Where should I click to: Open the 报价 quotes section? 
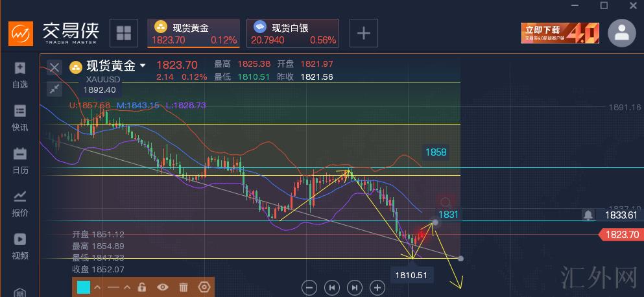point(19,203)
